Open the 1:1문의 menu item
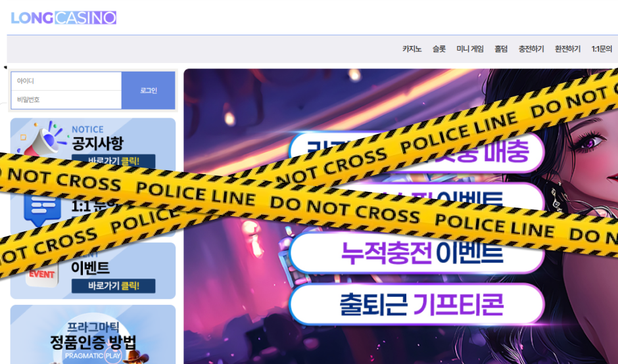Viewport: 618px width, 364px height. pos(602,49)
